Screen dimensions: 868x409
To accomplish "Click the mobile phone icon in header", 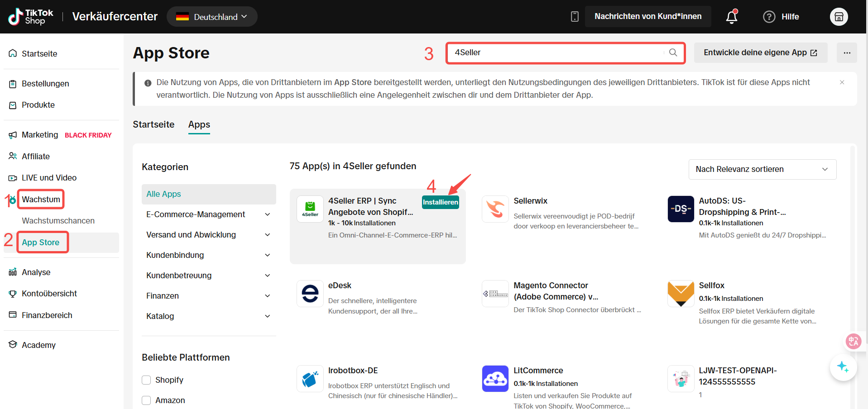I will (x=575, y=17).
